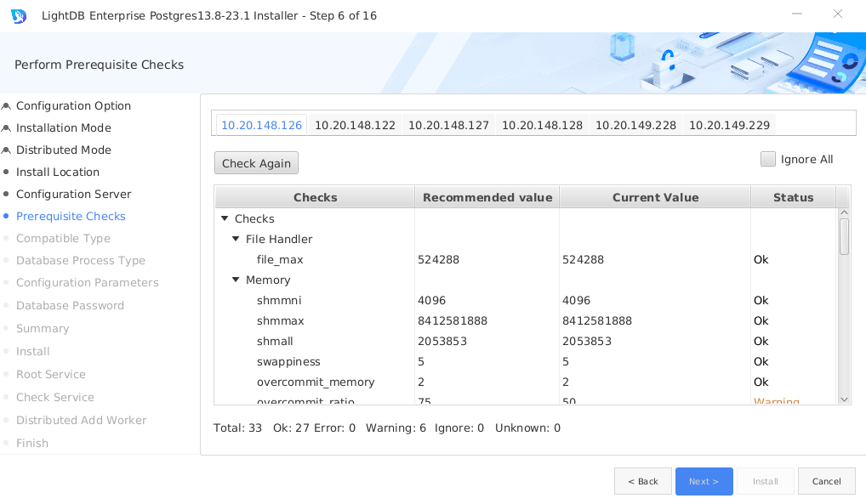
Task: Click the Status column header
Action: click(793, 198)
